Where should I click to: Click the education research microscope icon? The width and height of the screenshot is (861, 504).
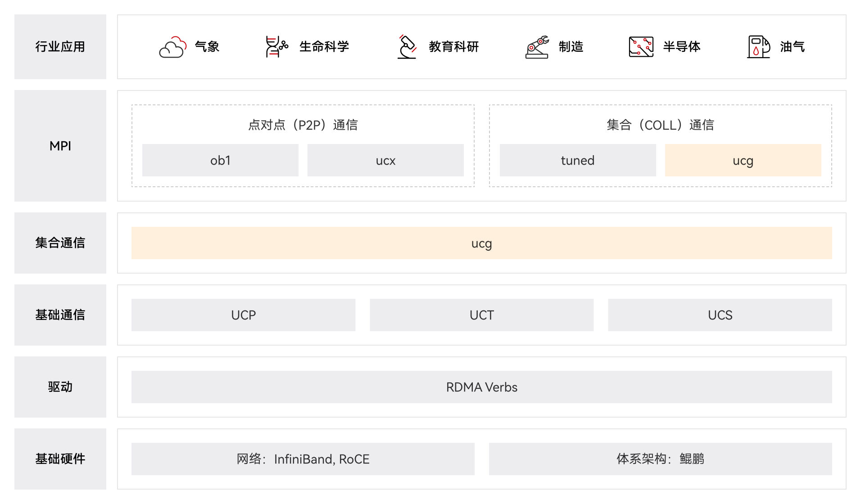coord(407,47)
